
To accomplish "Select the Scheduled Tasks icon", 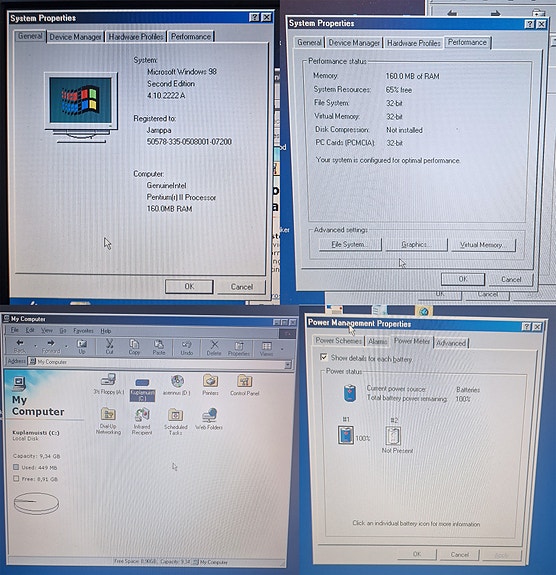I will coord(176,422).
